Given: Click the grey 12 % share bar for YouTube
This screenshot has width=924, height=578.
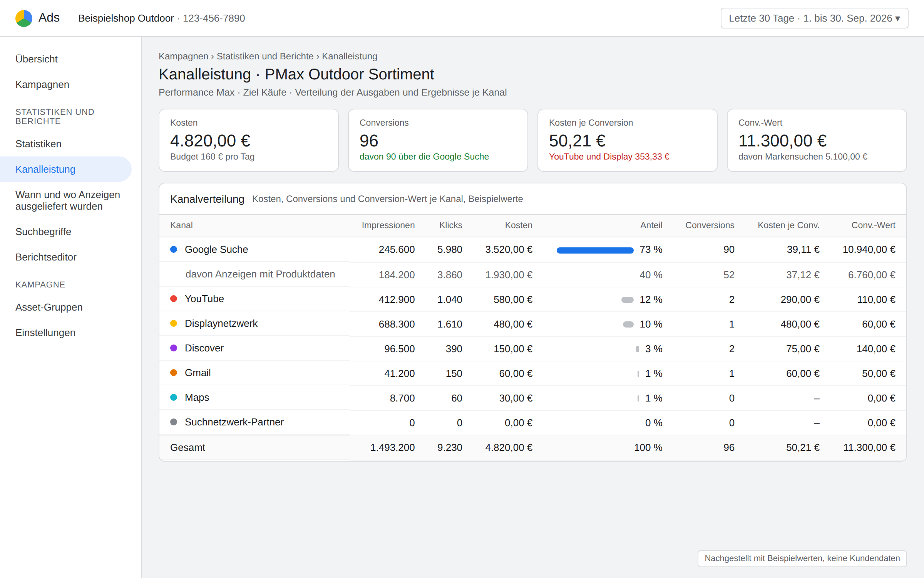Looking at the screenshot, I should click(628, 300).
